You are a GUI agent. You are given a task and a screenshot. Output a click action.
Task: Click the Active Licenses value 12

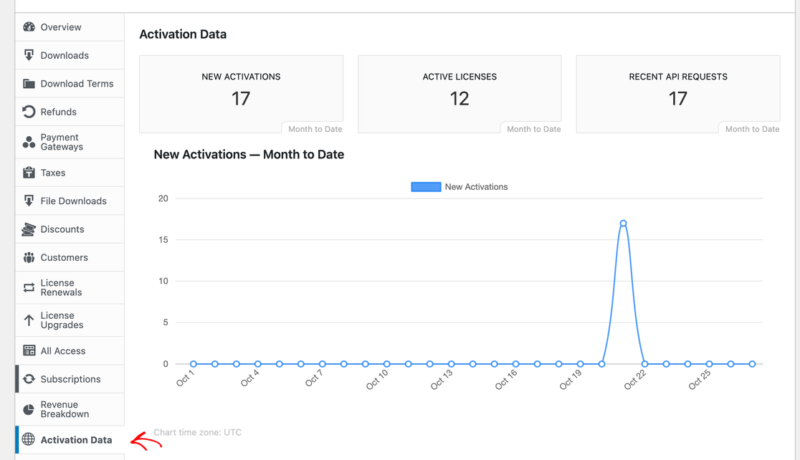459,98
